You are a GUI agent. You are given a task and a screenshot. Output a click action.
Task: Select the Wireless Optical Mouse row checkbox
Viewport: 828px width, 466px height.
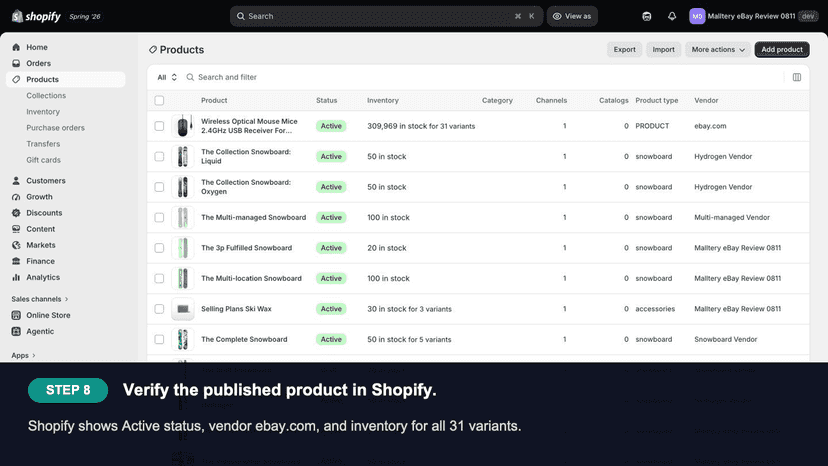click(x=159, y=126)
